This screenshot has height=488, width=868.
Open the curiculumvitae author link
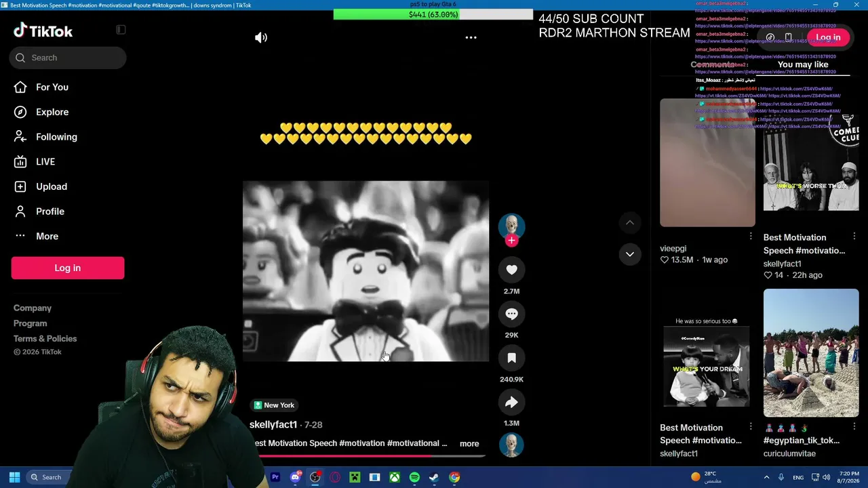pos(789,454)
